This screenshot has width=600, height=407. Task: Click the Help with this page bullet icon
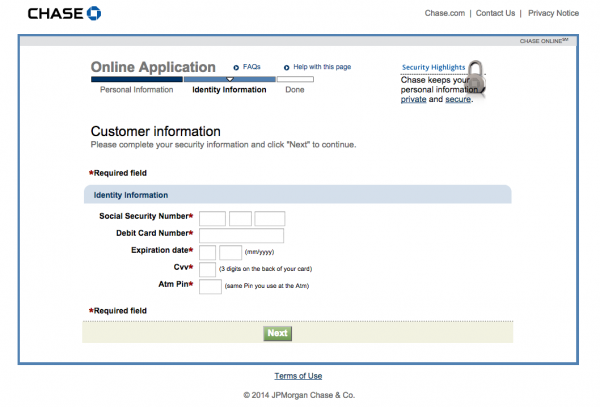(x=287, y=68)
